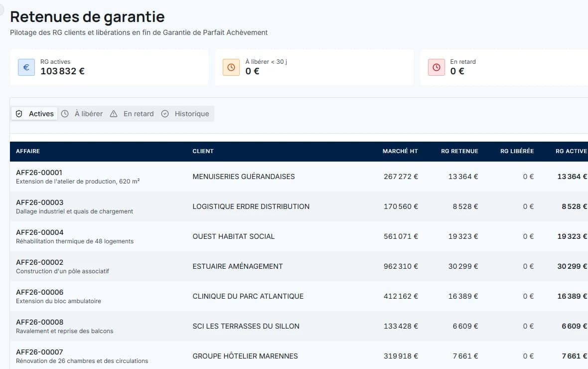Open affaire AFF26-00008
This screenshot has height=369, width=588.
click(40, 323)
